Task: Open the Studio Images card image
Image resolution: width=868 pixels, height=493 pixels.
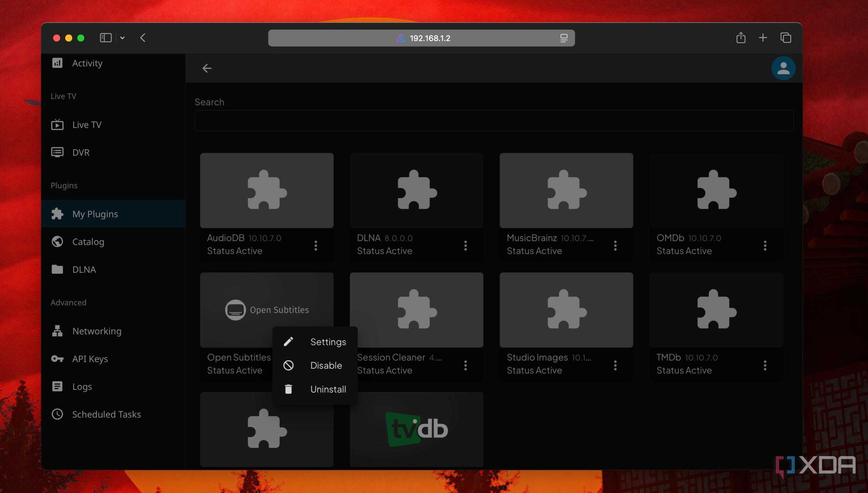Action: coord(566,310)
